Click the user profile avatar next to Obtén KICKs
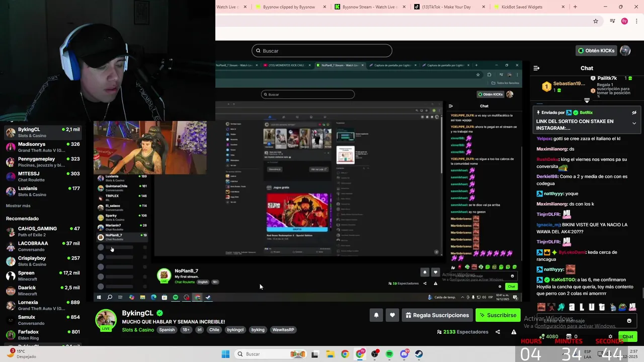The image size is (644, 362). point(625,51)
